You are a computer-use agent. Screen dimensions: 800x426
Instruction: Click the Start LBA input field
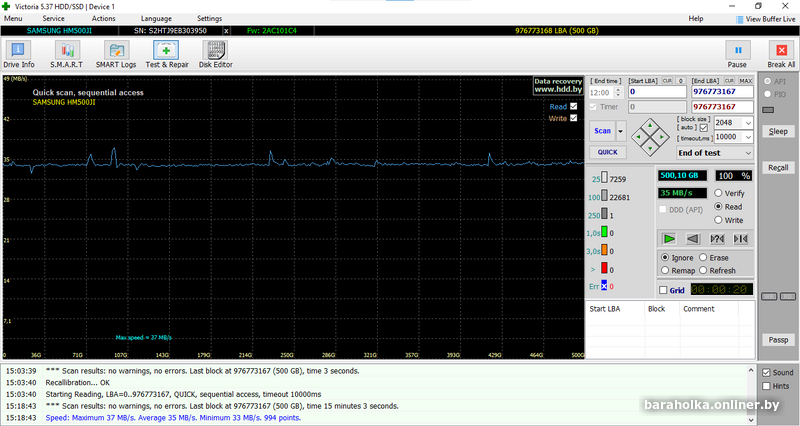pyautogui.click(x=657, y=92)
